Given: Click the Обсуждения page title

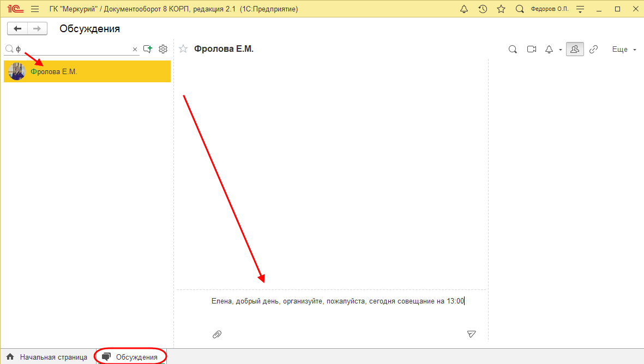Looking at the screenshot, I should point(90,29).
